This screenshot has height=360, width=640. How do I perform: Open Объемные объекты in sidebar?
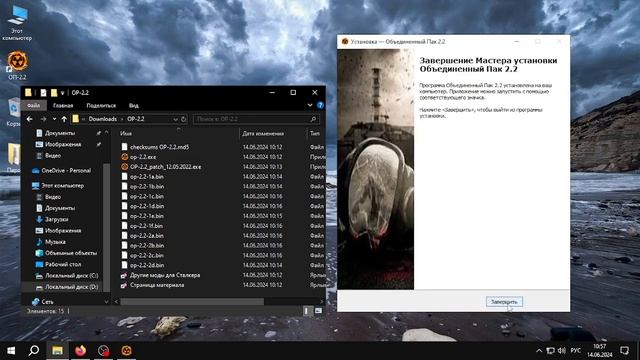71,253
